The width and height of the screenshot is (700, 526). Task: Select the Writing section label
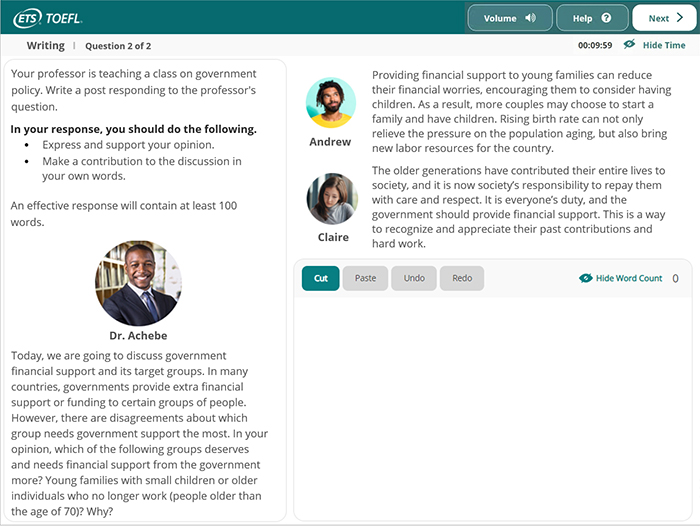click(46, 46)
